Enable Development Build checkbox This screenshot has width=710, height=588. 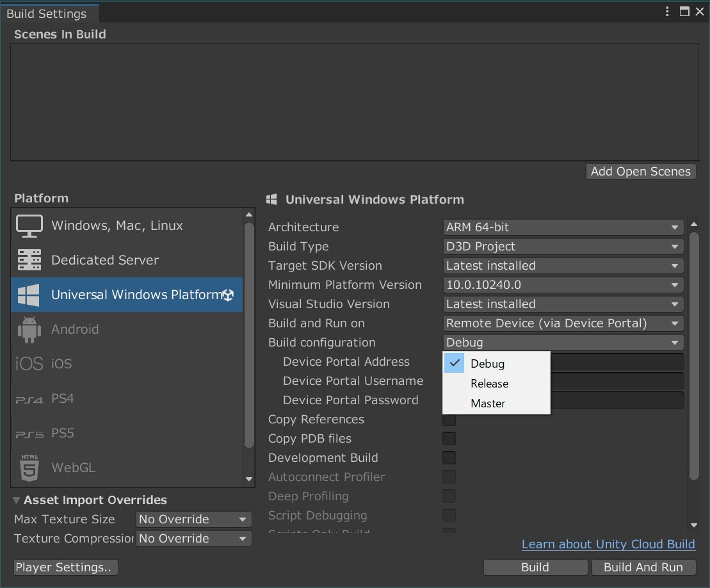coord(449,457)
